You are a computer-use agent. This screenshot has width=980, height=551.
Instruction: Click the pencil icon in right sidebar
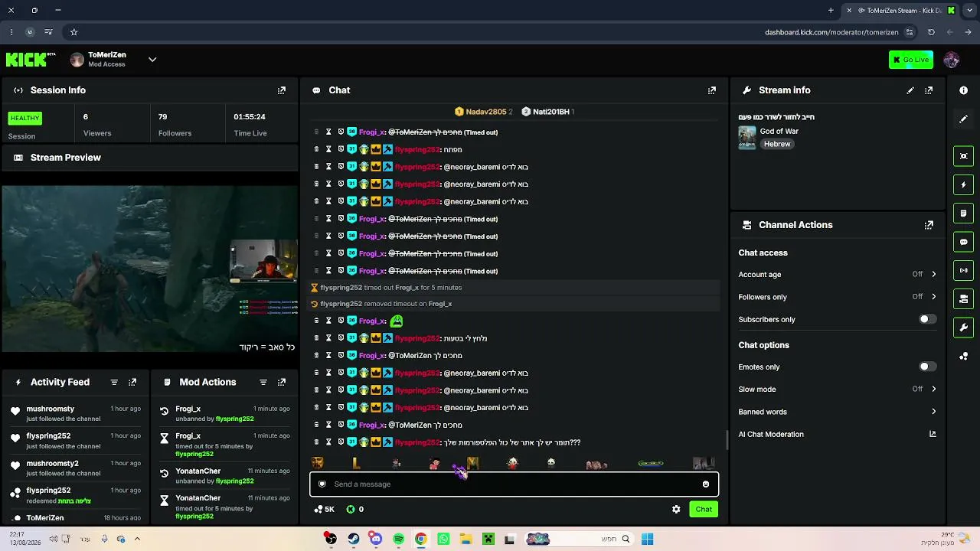964,119
